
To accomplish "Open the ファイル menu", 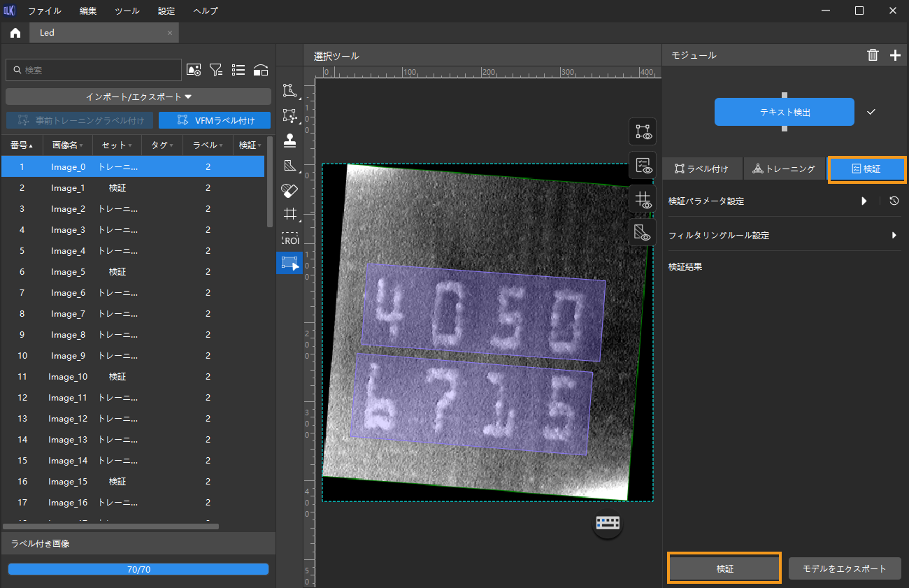I will point(44,10).
